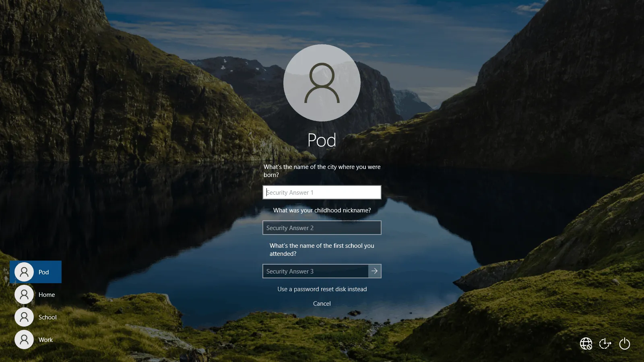Click the power options icon

(x=624, y=343)
